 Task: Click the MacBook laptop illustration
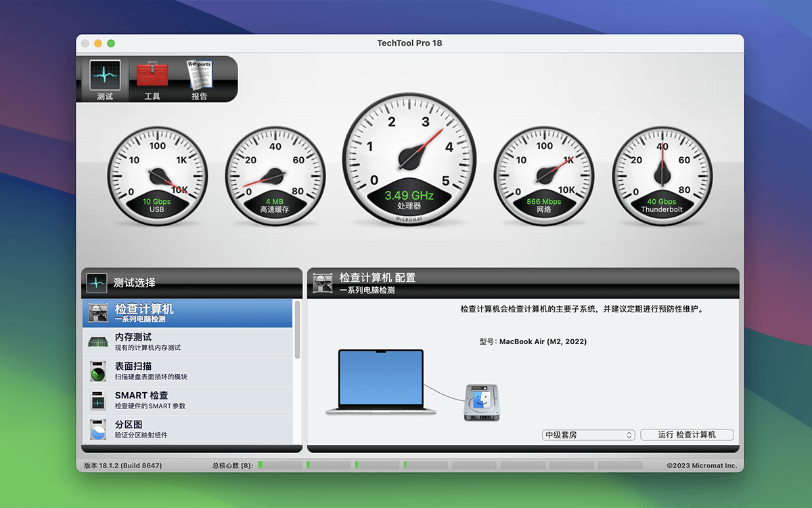[x=380, y=382]
